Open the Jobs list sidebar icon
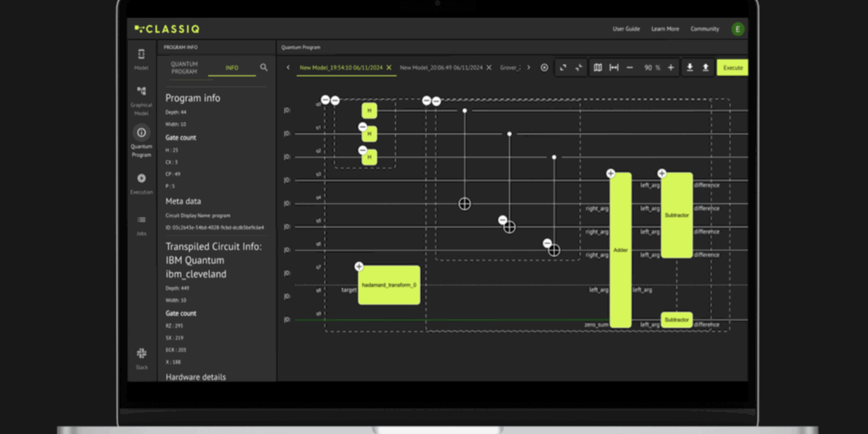Image resolution: width=868 pixels, height=434 pixels. (141, 220)
